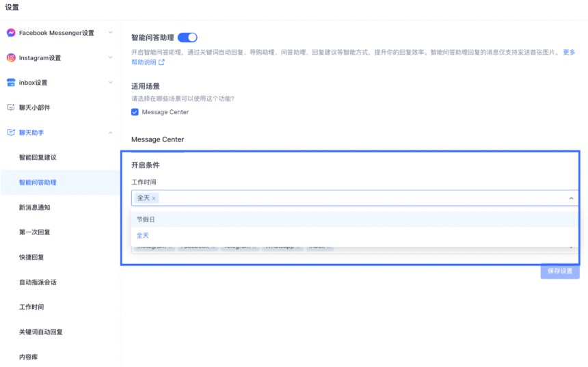Click the inbox settings icon
588x367 pixels.
(11, 83)
